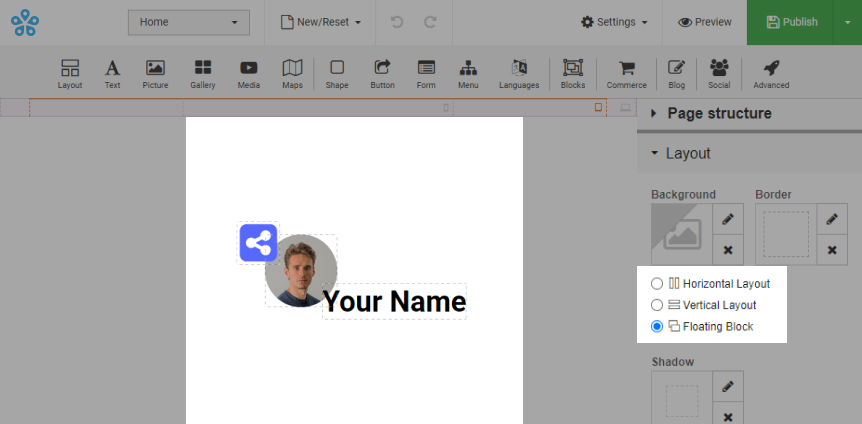Viewport: 862px width, 424px height.
Task: Open the New/Reset menu
Action: (x=320, y=22)
